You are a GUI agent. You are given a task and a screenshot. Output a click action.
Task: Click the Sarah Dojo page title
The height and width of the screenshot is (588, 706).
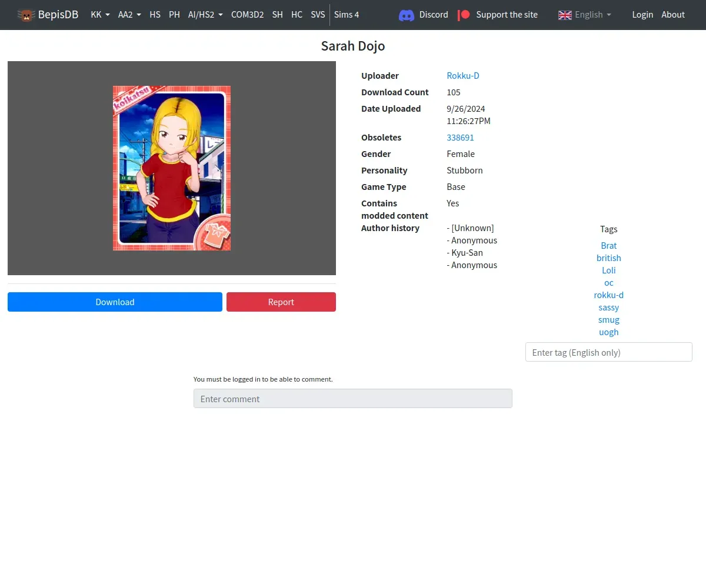(353, 46)
